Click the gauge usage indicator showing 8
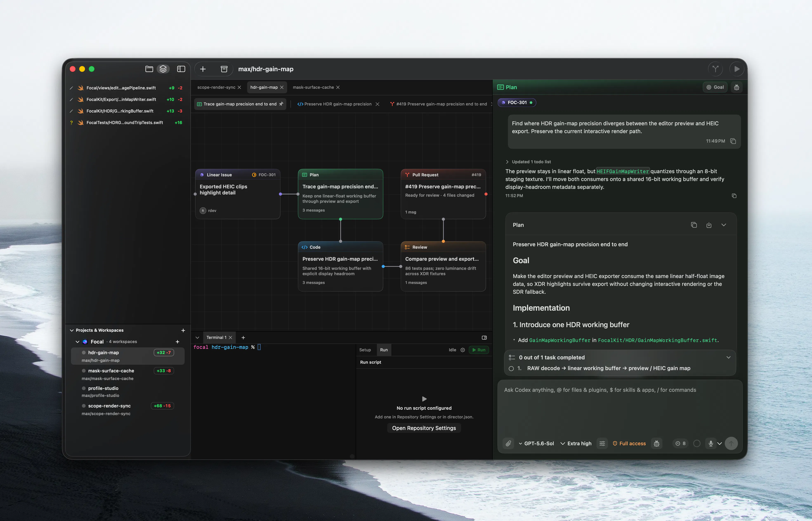This screenshot has width=812, height=521. [x=681, y=444]
